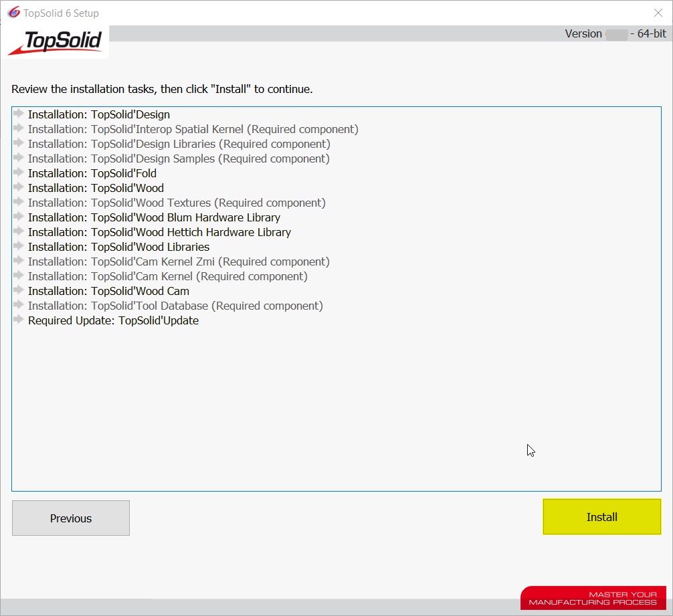The height and width of the screenshot is (616, 673).
Task: Click the arrow icon beside TopSolid'Design Samples
Action: pyautogui.click(x=19, y=157)
